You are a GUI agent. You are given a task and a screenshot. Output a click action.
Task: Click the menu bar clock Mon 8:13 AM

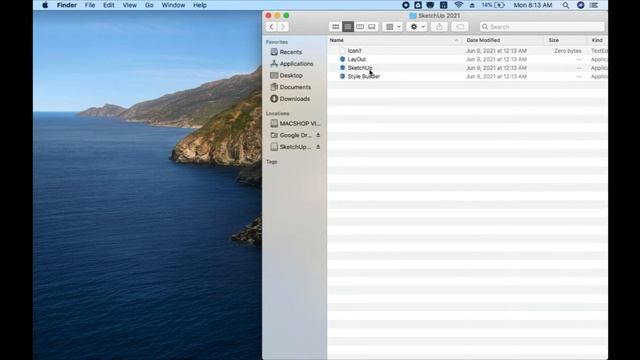[x=533, y=5]
